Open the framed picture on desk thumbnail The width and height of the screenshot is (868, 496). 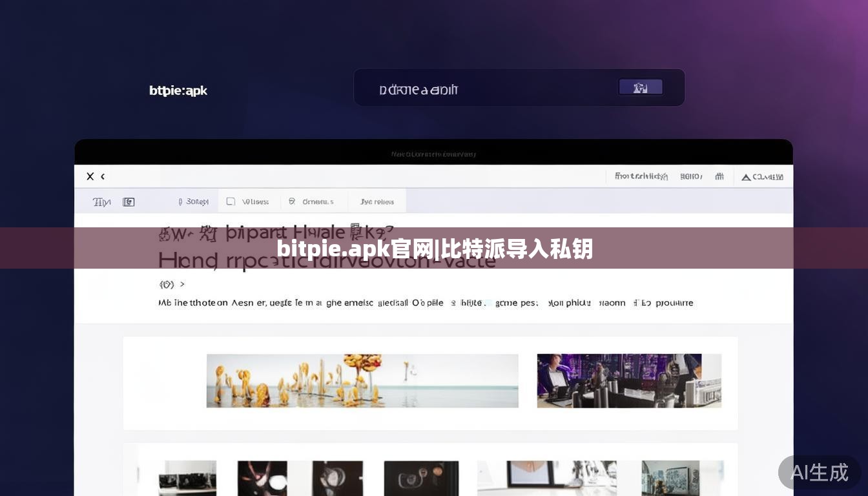click(547, 478)
